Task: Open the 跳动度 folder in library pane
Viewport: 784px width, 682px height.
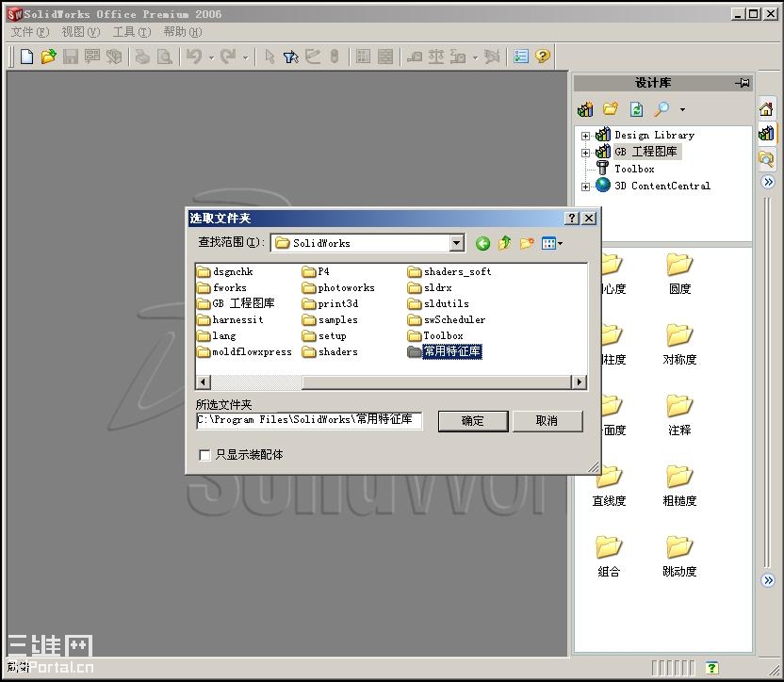Action: point(679,556)
